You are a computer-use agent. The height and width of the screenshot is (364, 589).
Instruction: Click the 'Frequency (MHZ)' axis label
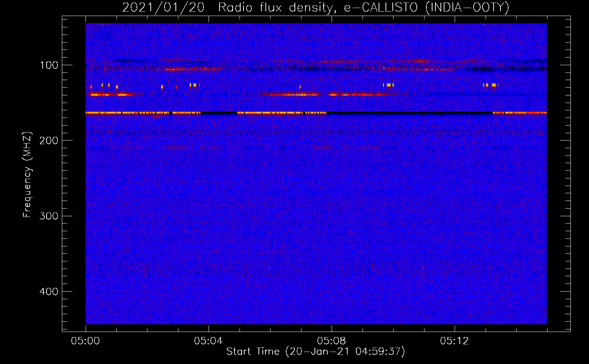click(x=27, y=175)
